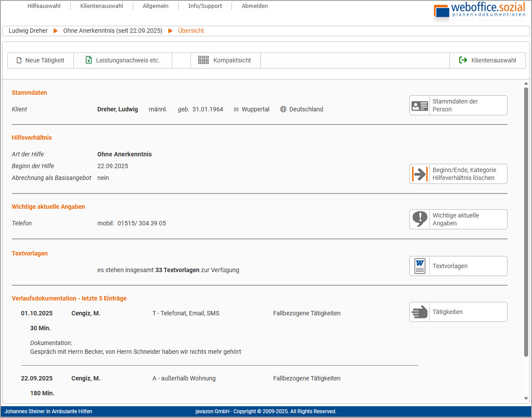Click the Word document Textvorlagen icon
Viewport: 532px width, 418px height.
[420, 266]
